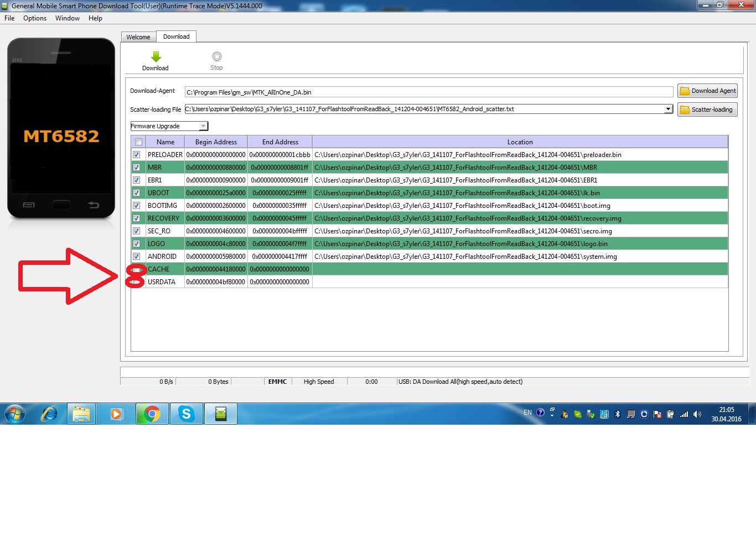Click the High Speed status bar entry
756x553 pixels.
[x=319, y=382]
